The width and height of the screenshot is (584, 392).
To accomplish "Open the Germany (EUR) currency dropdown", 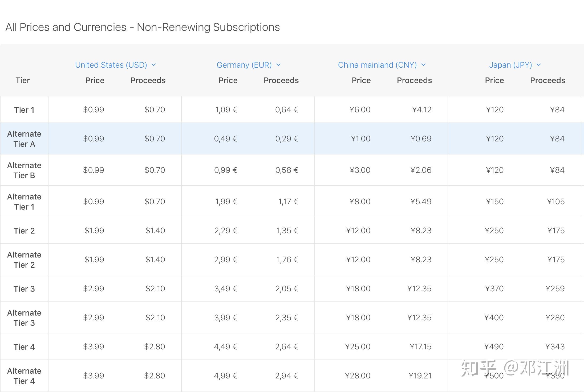I will coord(244,65).
